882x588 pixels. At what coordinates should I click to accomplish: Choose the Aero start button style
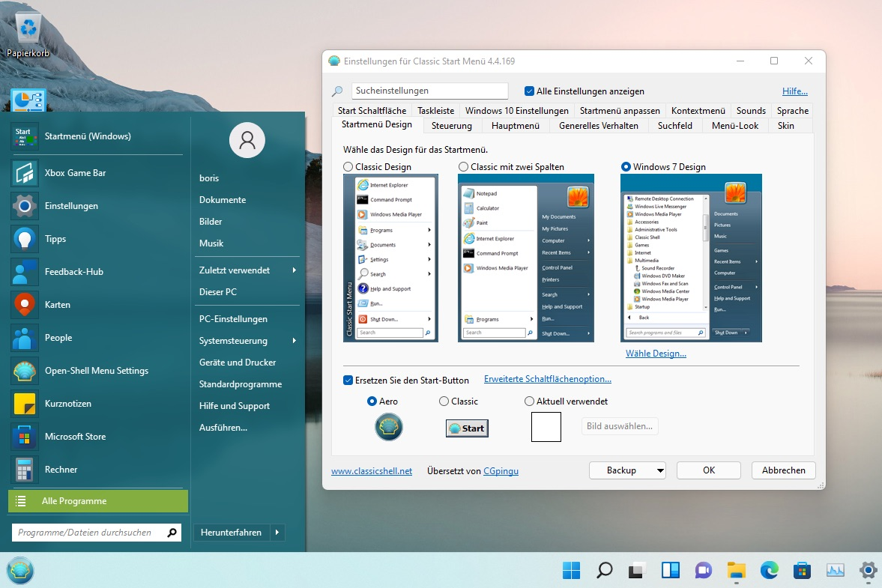[x=372, y=401]
